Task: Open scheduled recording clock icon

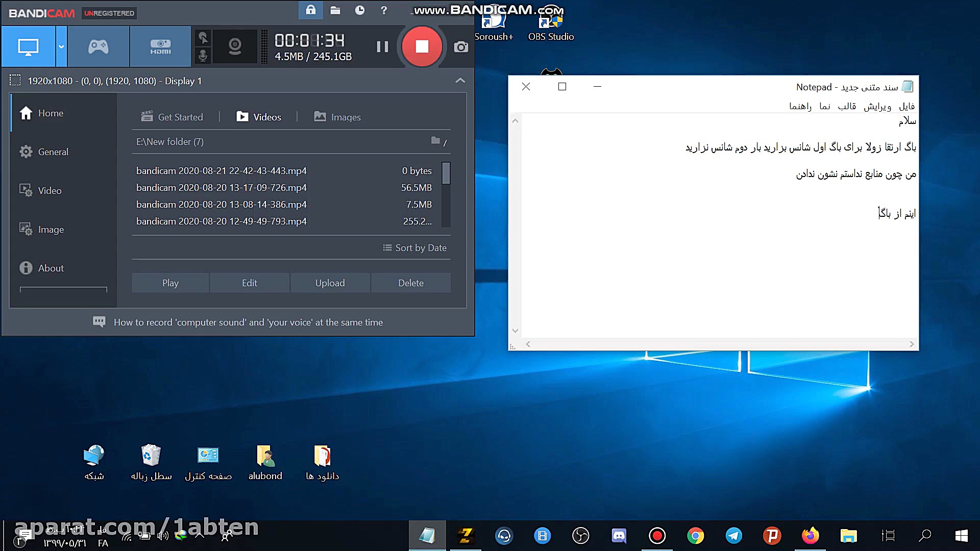Action: (360, 10)
